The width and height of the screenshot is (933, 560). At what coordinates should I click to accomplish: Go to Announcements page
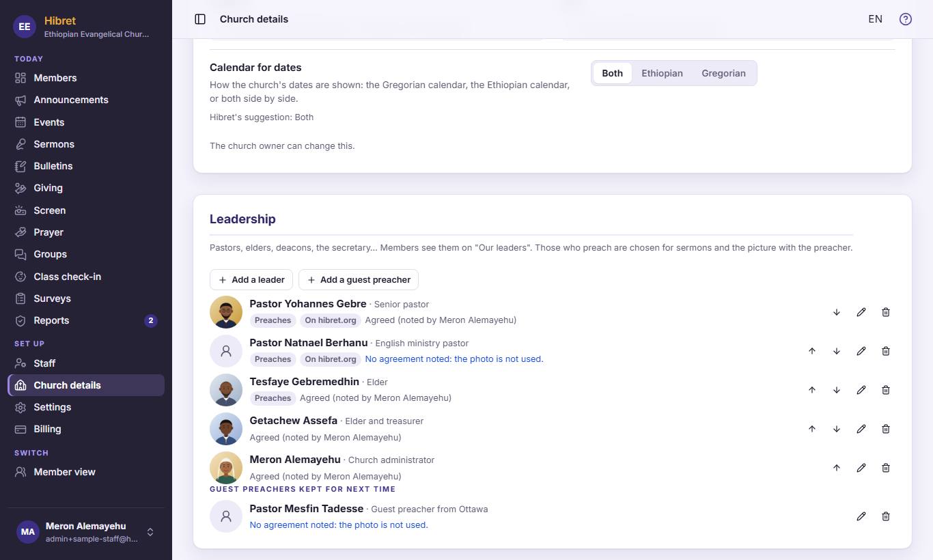tap(86, 100)
